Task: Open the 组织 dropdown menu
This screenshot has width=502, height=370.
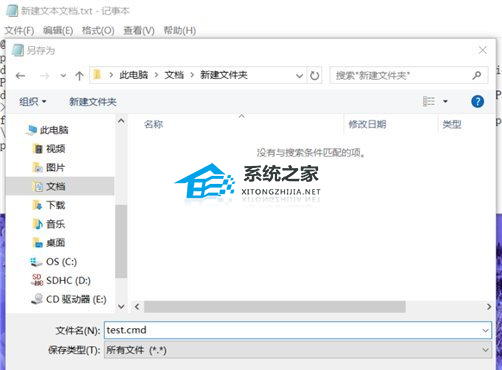Action: click(x=32, y=102)
